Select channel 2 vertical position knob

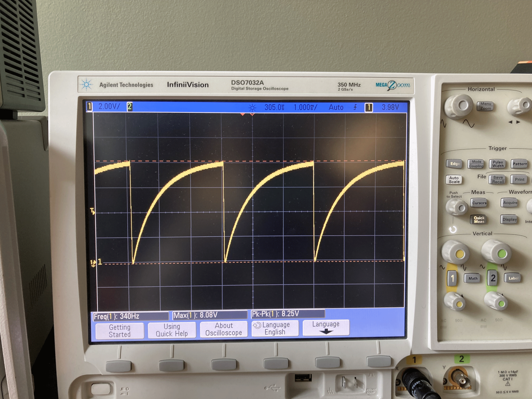coord(496,301)
